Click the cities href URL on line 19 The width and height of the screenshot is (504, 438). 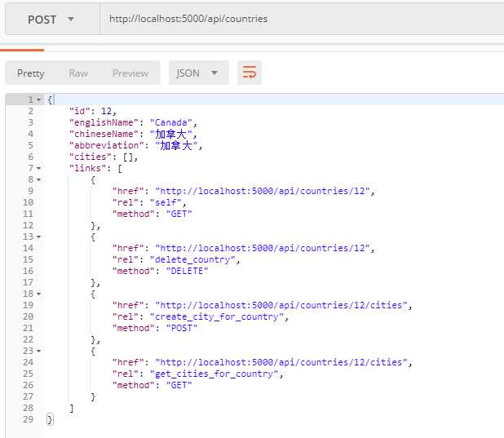coord(281,305)
